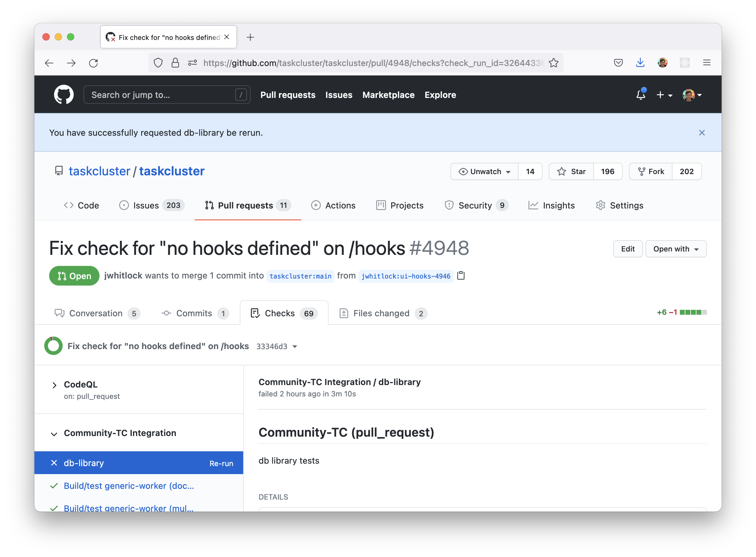756x557 pixels.
Task: Click the Actions tab play icon
Action: click(316, 205)
